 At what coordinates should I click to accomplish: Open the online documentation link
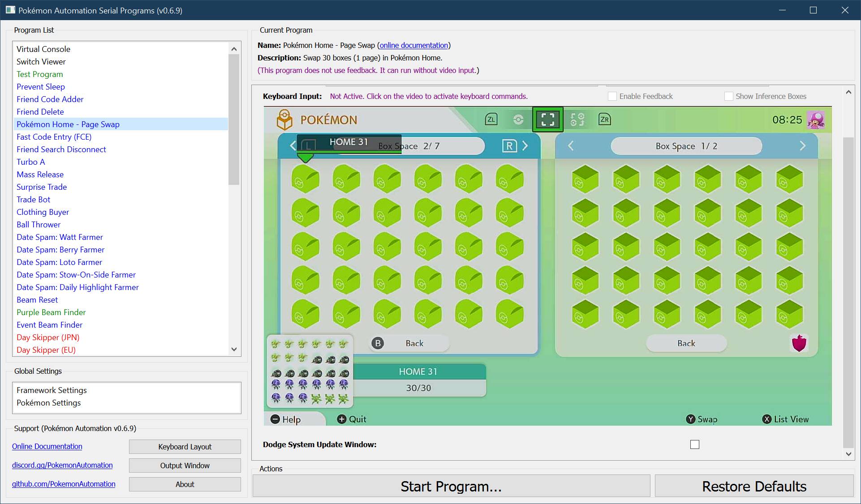click(413, 45)
